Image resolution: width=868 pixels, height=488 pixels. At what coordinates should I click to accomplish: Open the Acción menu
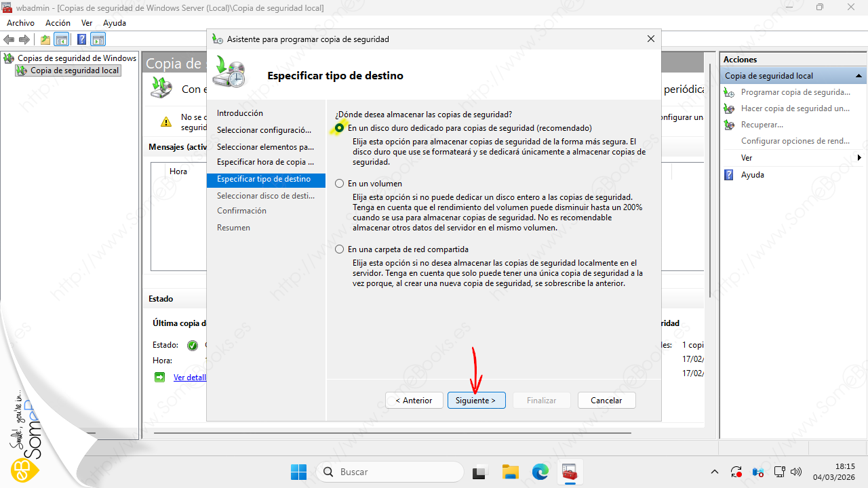[58, 23]
